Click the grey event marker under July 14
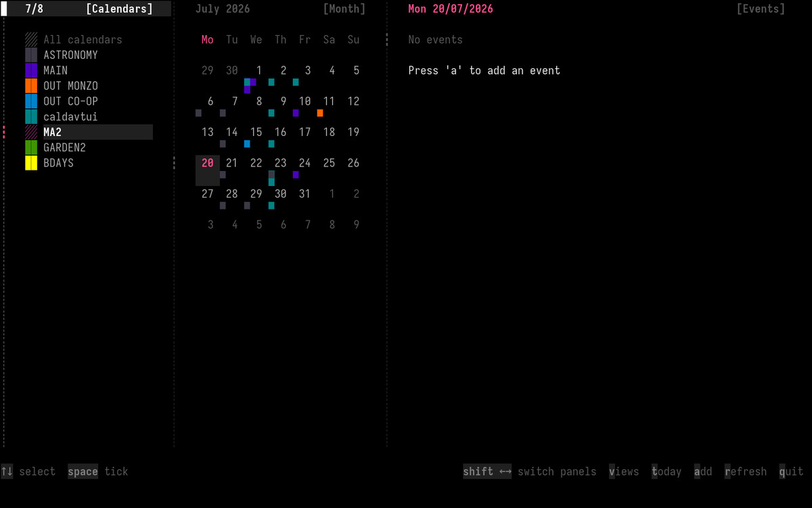812x508 pixels. tap(223, 144)
